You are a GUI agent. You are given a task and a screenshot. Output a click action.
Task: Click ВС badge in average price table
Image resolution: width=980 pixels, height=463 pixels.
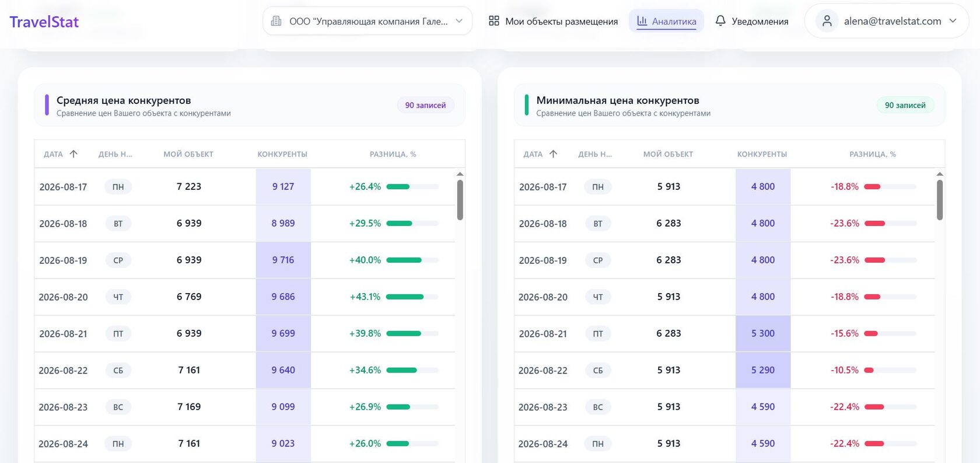(118, 408)
